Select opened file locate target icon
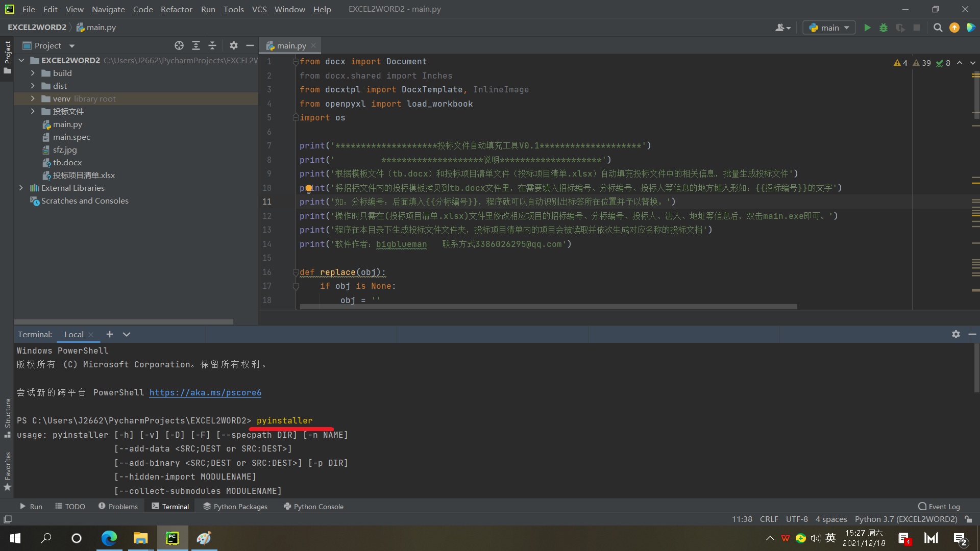980x551 pixels. tap(179, 45)
